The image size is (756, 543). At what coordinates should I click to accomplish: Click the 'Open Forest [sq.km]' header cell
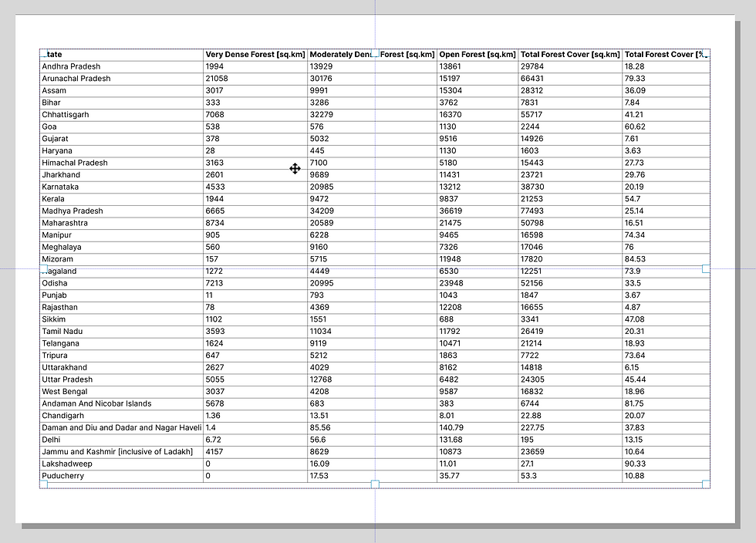pyautogui.click(x=478, y=55)
